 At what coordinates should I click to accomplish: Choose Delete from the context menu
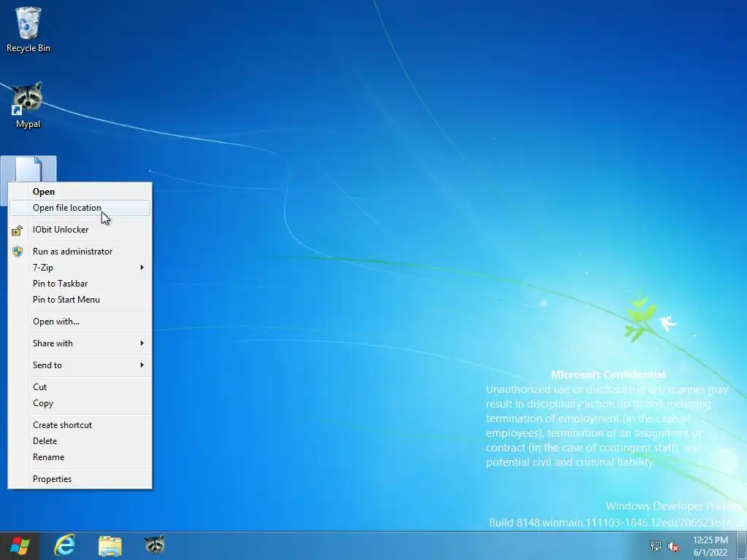point(80,441)
